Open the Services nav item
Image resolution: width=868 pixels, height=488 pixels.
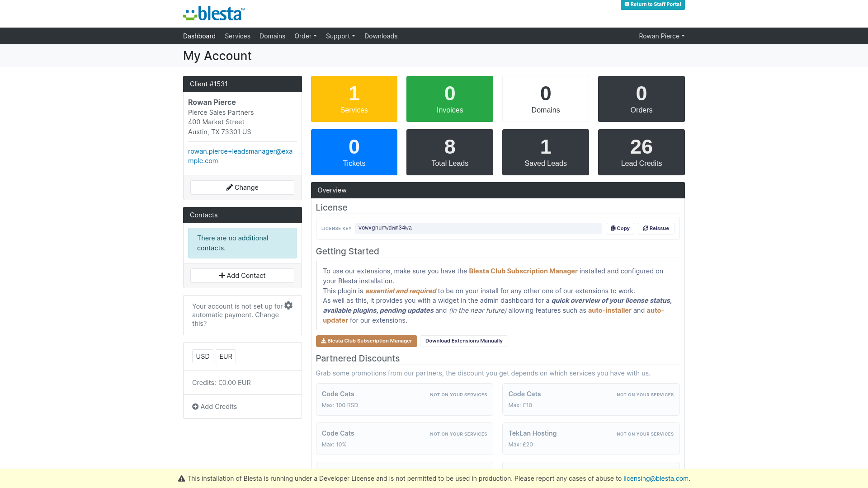[237, 36]
